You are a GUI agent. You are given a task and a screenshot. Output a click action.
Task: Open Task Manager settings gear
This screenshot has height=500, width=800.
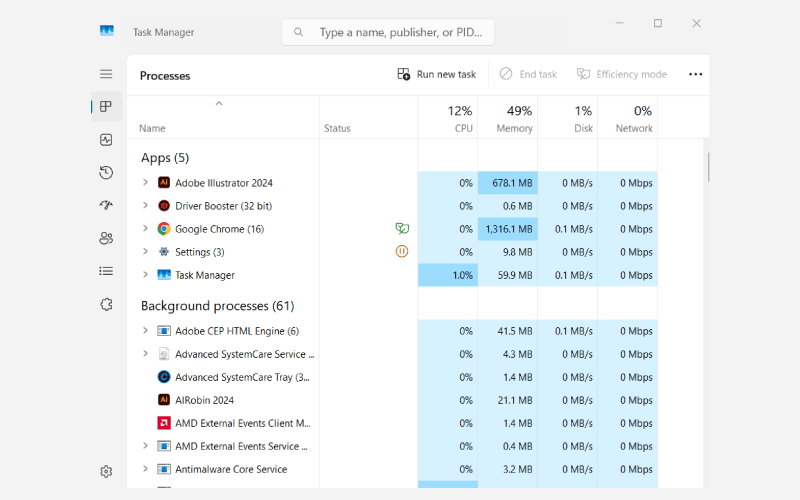pyautogui.click(x=106, y=471)
